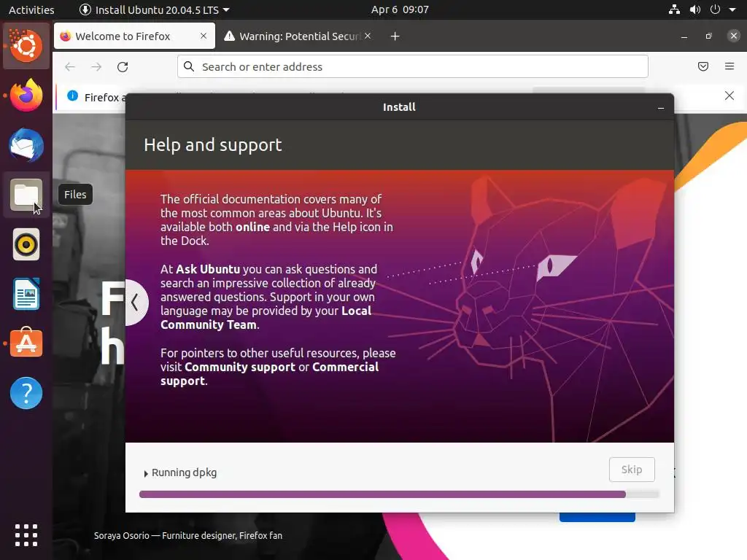The image size is (747, 560).
Task: Click the Help and support heading
Action: [213, 145]
